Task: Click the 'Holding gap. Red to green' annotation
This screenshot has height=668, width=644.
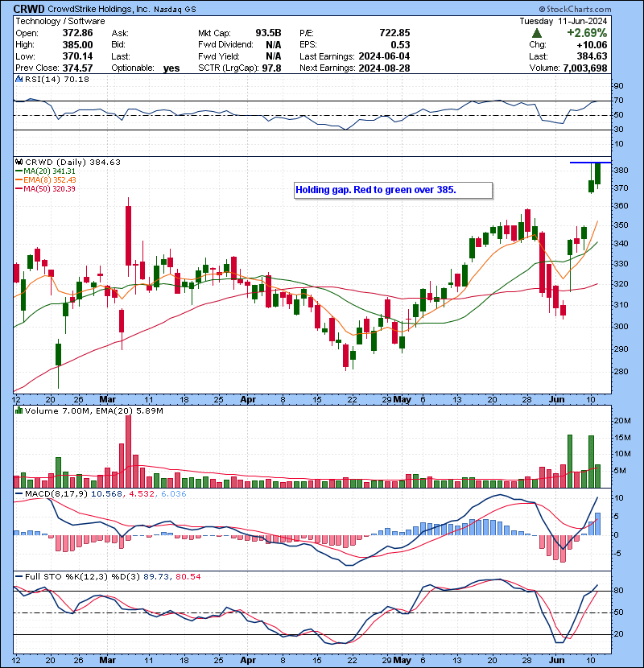Action: click(x=393, y=190)
